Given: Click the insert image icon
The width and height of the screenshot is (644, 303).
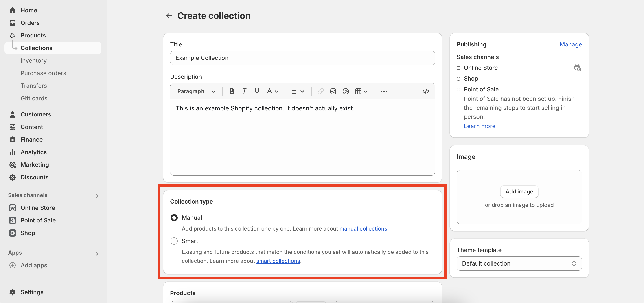Looking at the screenshot, I should point(333,92).
